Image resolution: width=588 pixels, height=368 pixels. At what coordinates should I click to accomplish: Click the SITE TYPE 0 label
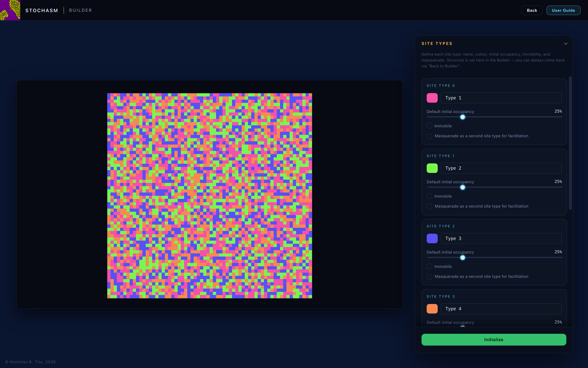(440, 86)
